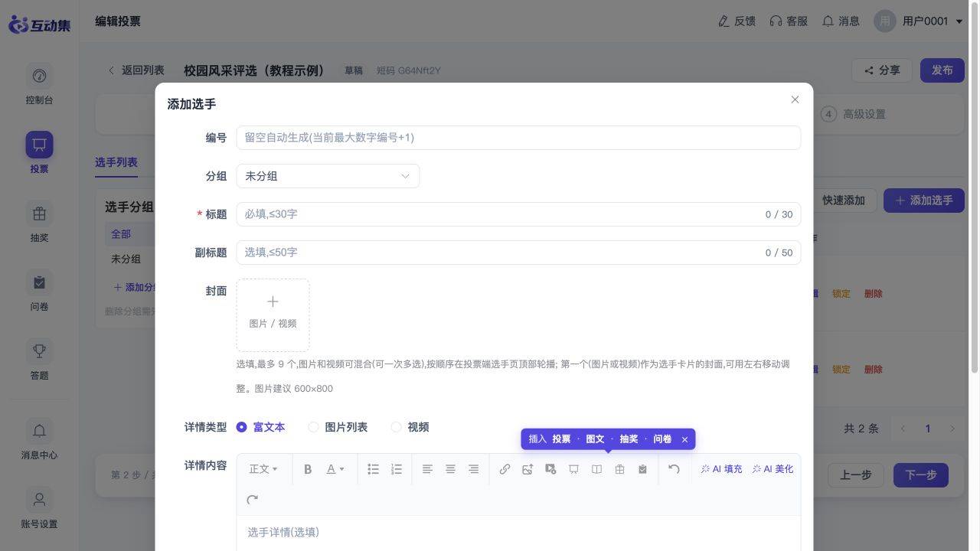Open 控制台 in the left sidebar
Screen dimensions: 980x551
click(x=39, y=84)
